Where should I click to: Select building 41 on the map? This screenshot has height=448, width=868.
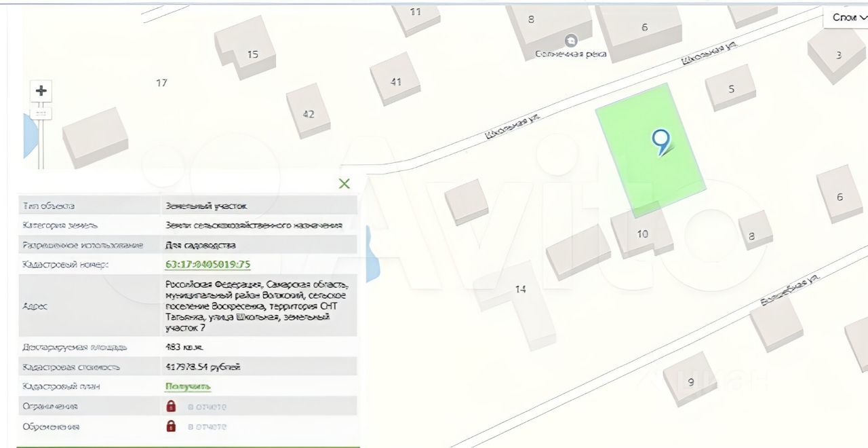coord(395,79)
